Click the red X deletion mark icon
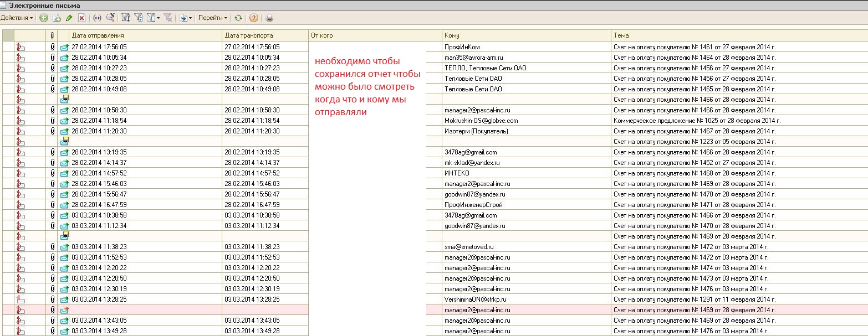Screen dimensions: 868x336 tap(81, 18)
